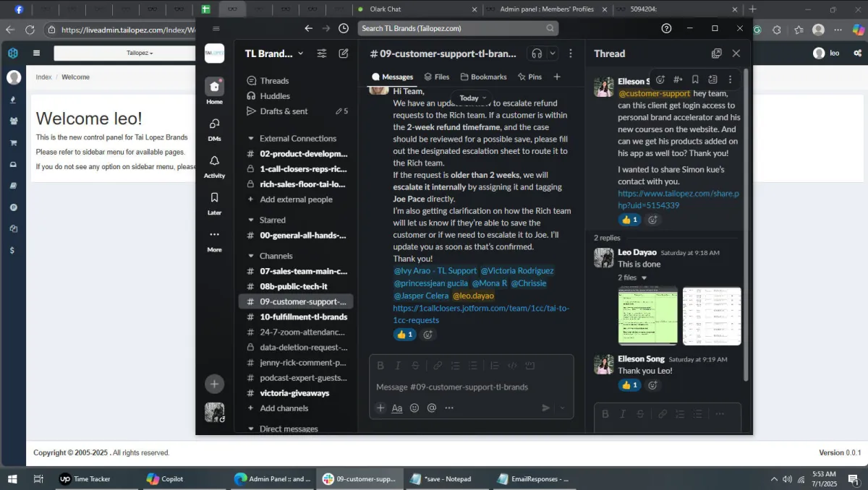Click the link icon in channel composer
This screenshot has height=490, width=868.
pyautogui.click(x=438, y=366)
